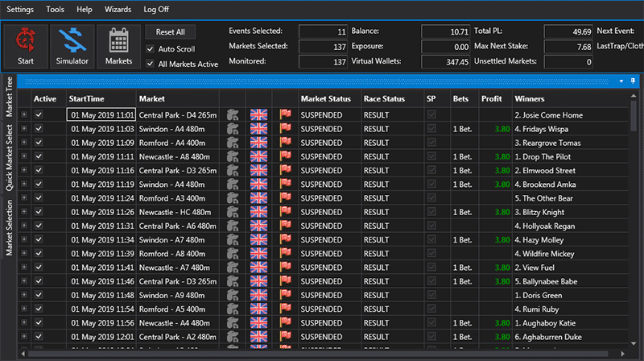The image size is (644, 361).
Task: Uncheck Active for Romford A4 400m
Action: click(39, 143)
